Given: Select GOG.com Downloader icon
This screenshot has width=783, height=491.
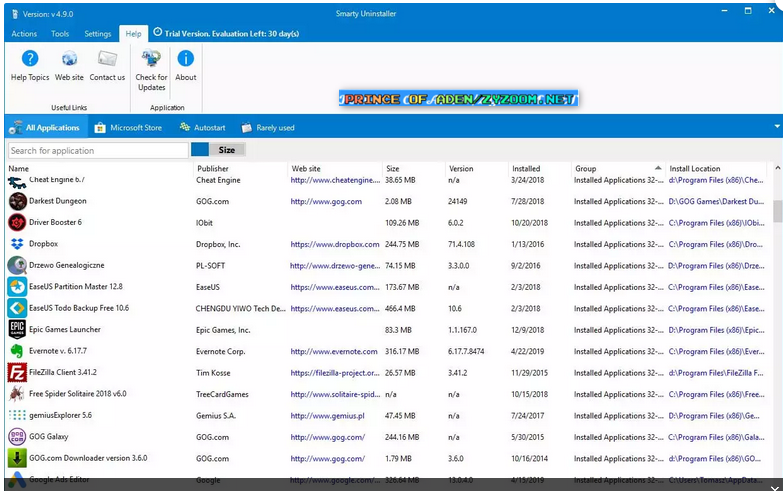Looking at the screenshot, I should pos(17,458).
